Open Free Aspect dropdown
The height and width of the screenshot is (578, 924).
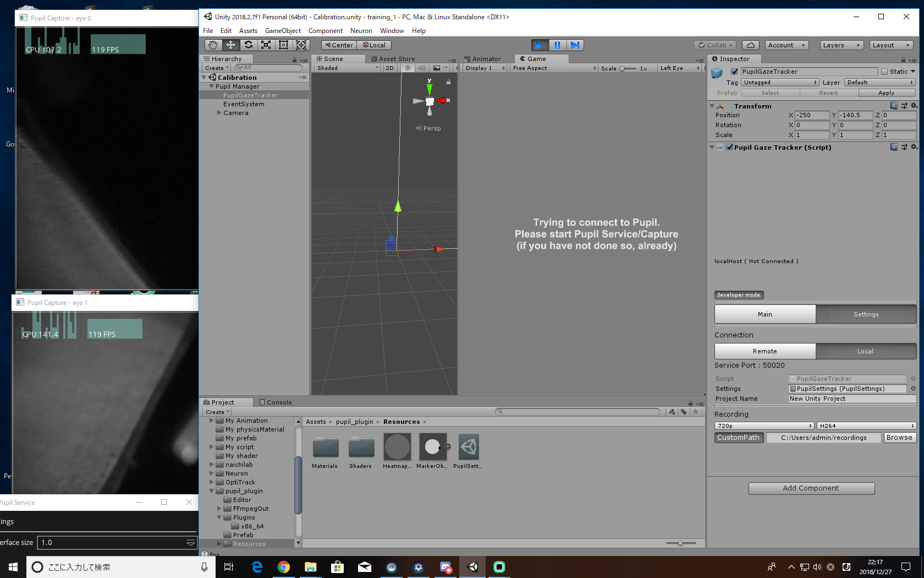point(554,68)
